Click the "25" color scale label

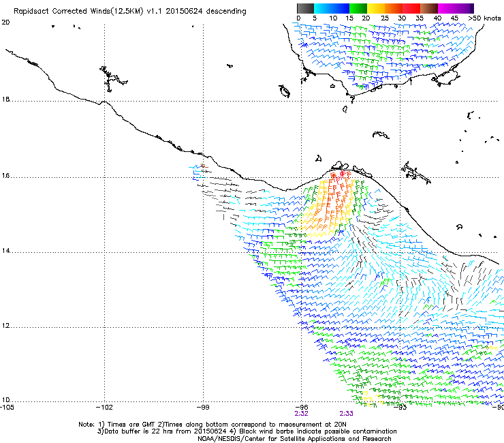(385, 18)
